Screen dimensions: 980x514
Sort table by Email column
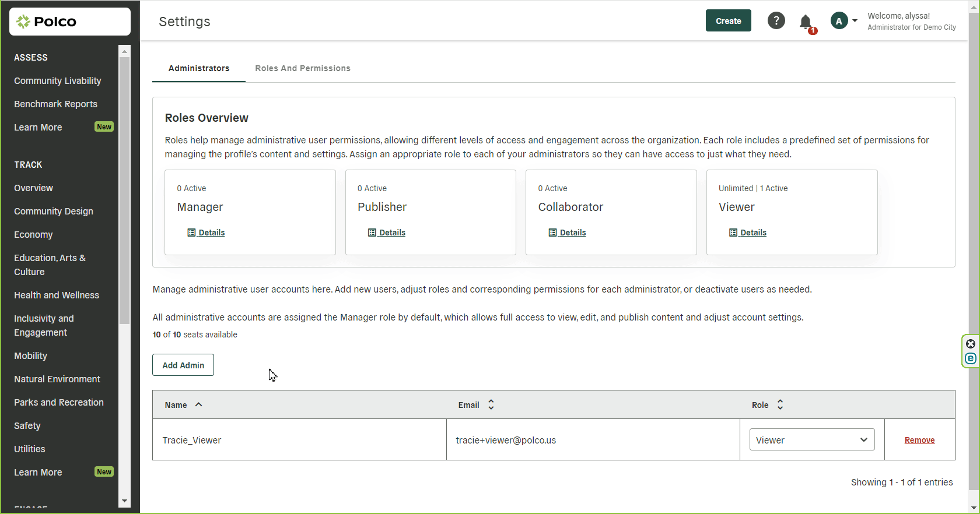476,405
